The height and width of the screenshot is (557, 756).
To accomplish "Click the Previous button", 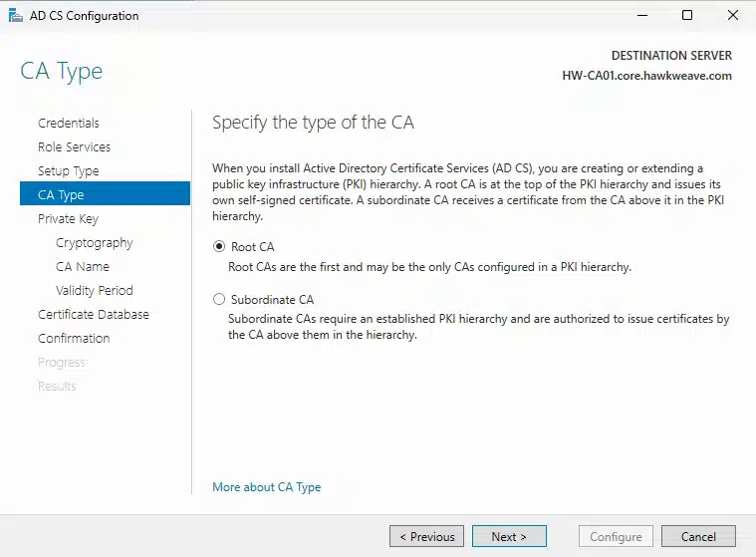I will pos(426,536).
